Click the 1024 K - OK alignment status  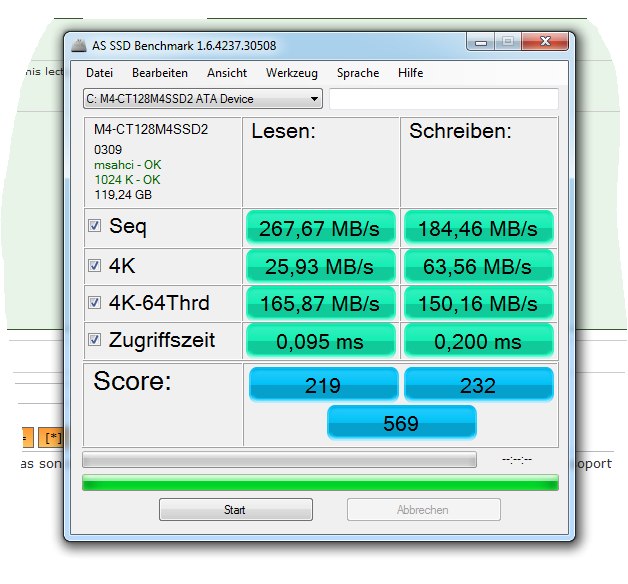click(127, 179)
